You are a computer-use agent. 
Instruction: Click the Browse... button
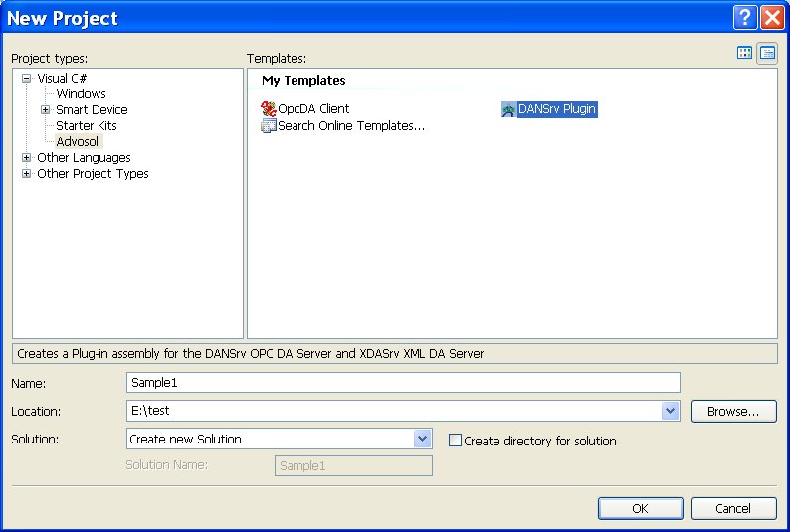tap(733, 412)
